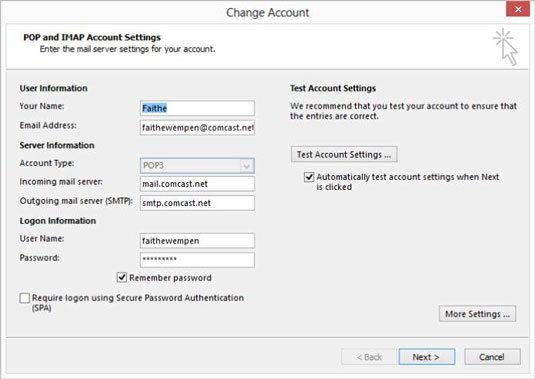Screen dimensions: 535x379
Task: Focus the Password field
Action: (x=197, y=260)
